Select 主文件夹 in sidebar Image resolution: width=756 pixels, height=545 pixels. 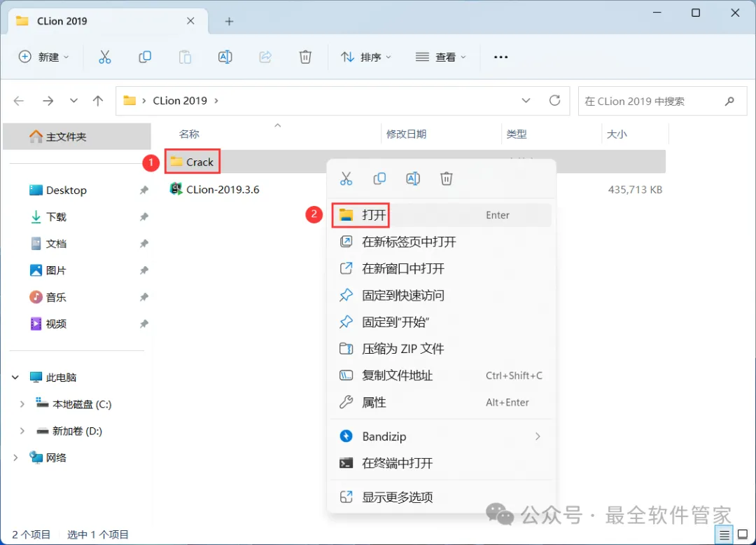77,137
